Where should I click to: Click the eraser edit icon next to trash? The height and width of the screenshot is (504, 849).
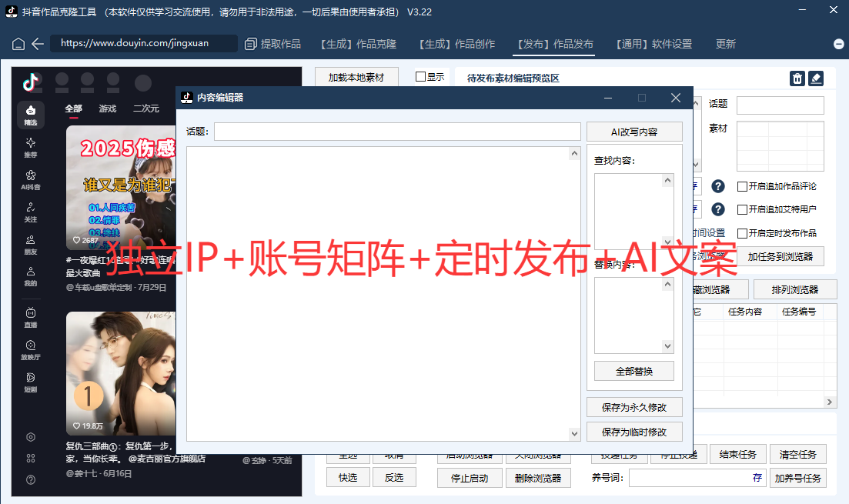point(816,78)
